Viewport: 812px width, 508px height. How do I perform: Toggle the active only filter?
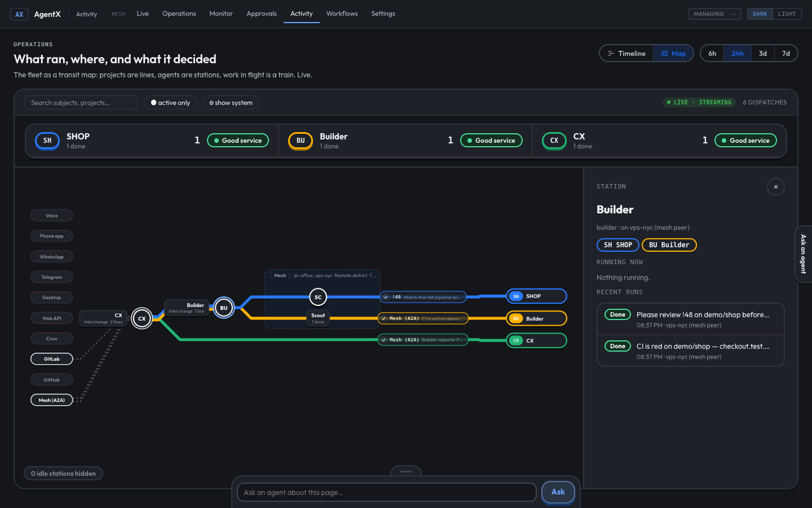click(170, 103)
